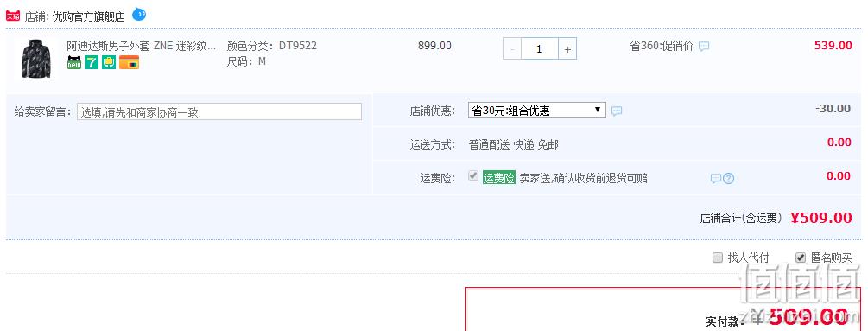Click the 颜色分类：DT9522 text

coord(272,46)
